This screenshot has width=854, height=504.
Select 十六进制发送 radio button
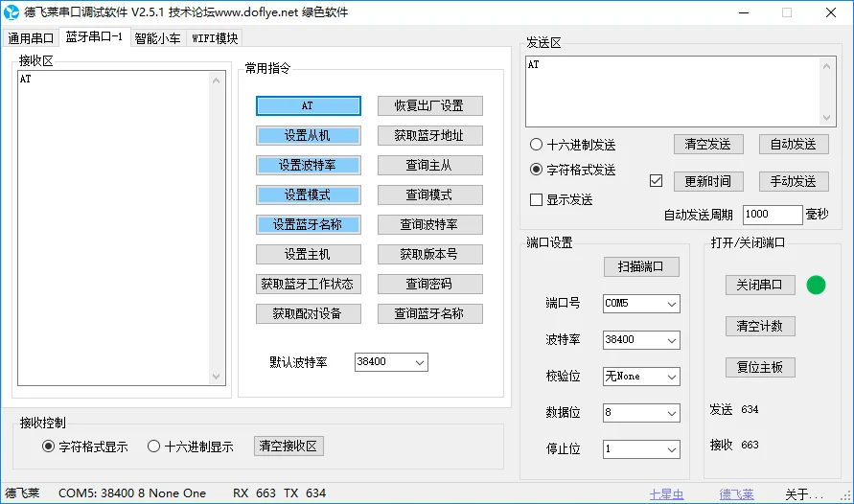pyautogui.click(x=536, y=145)
